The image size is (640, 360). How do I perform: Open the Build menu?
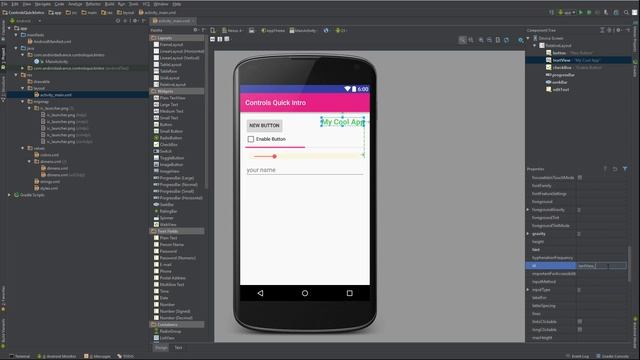pyautogui.click(x=109, y=4)
